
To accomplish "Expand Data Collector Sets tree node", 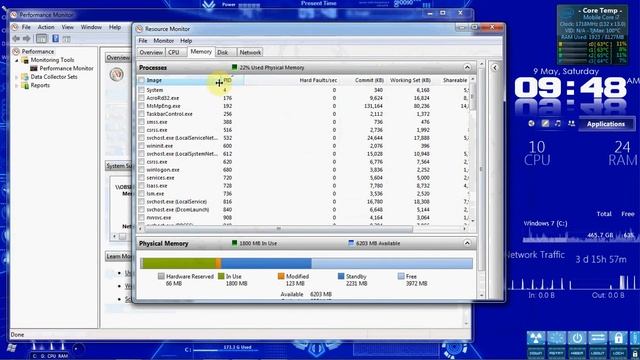I will [x=17, y=77].
